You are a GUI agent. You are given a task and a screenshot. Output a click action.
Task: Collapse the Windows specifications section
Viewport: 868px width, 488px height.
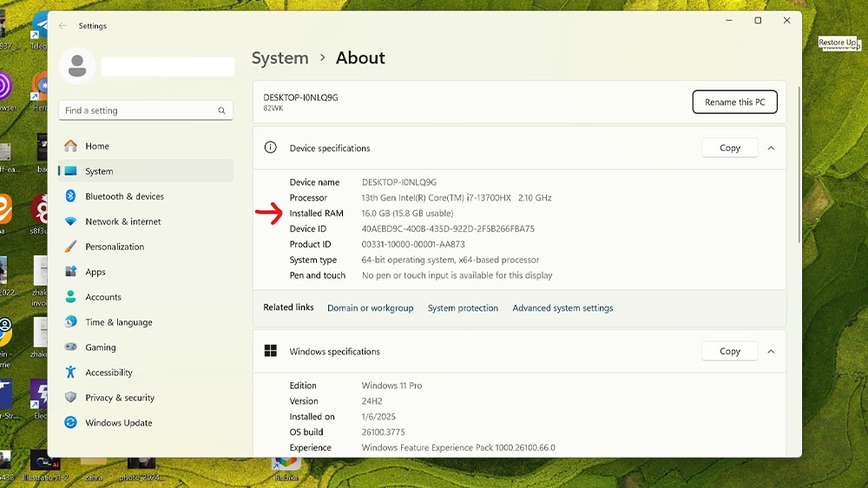[771, 351]
